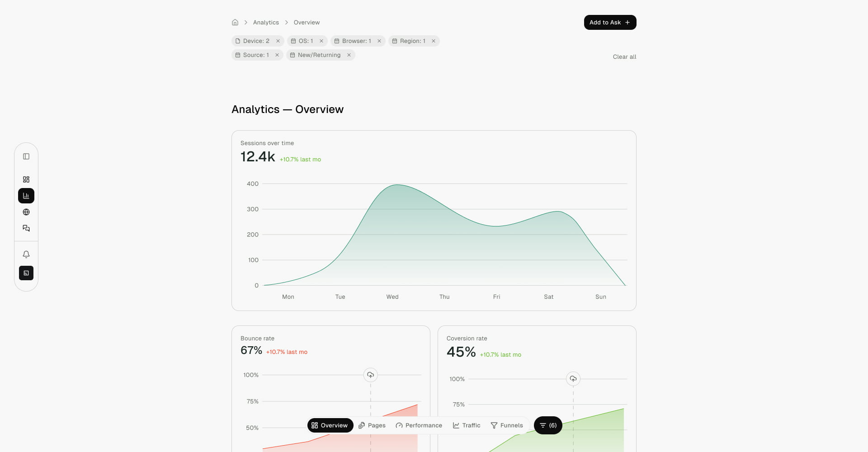Image resolution: width=868 pixels, height=452 pixels.
Task: Click the cloud upload marker on Bounce rate chart
Action: 371,375
